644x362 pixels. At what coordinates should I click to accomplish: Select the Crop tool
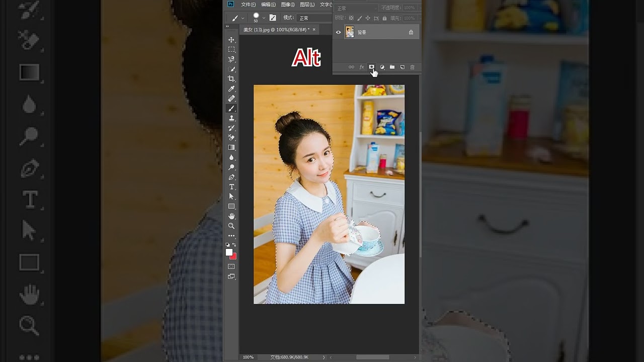(x=231, y=79)
